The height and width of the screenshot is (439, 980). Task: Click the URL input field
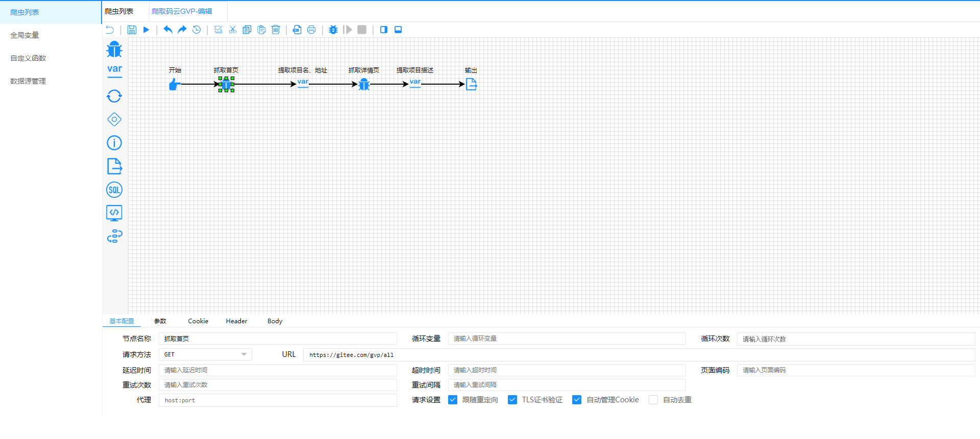coord(639,355)
